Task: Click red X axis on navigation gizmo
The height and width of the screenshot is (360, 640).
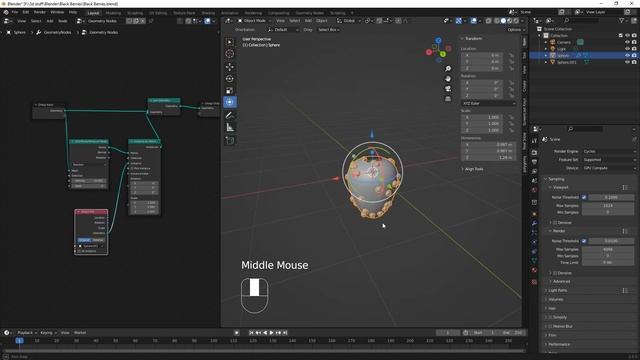Action: tap(429, 52)
